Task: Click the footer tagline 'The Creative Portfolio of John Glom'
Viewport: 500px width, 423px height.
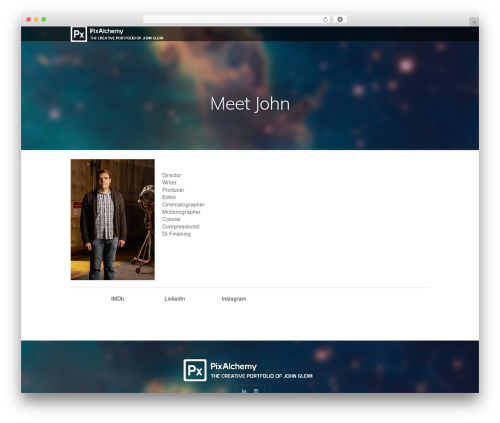Action: (x=262, y=376)
